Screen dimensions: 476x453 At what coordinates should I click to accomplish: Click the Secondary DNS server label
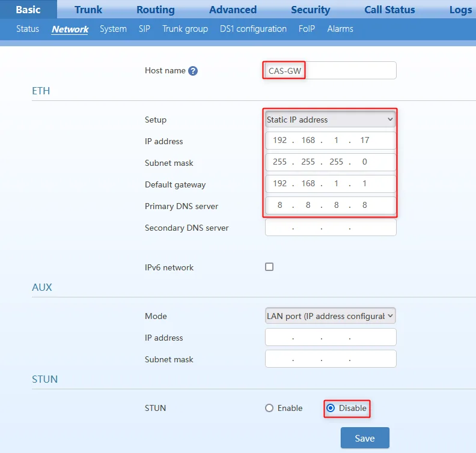click(x=187, y=228)
